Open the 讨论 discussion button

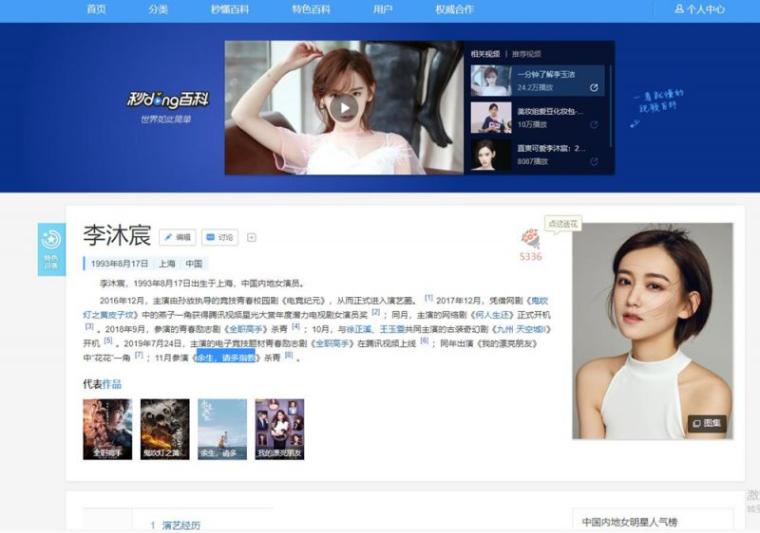click(x=220, y=237)
